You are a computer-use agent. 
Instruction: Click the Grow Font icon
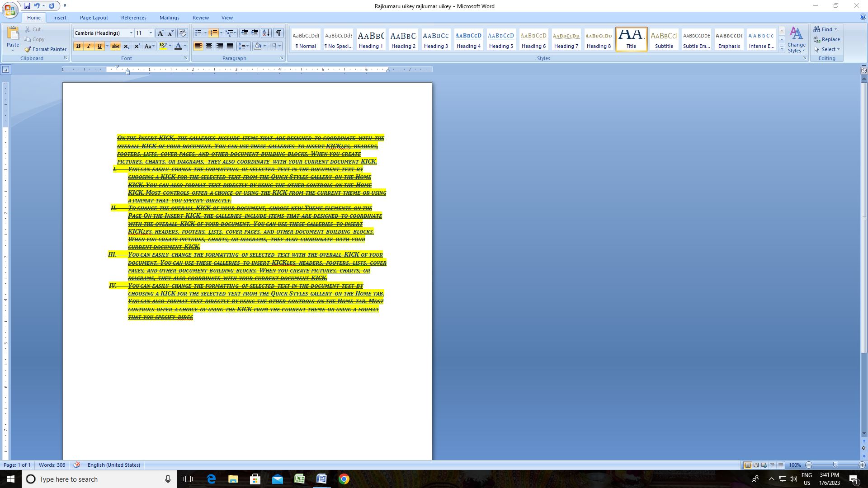click(160, 33)
